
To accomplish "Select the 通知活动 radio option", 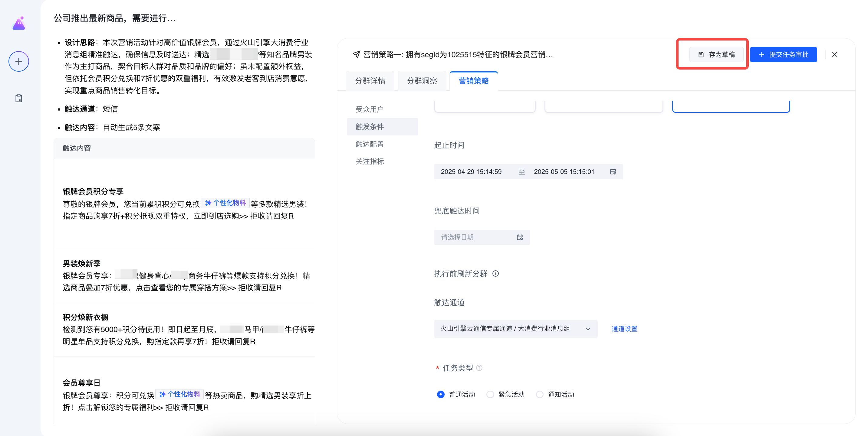I will point(539,394).
